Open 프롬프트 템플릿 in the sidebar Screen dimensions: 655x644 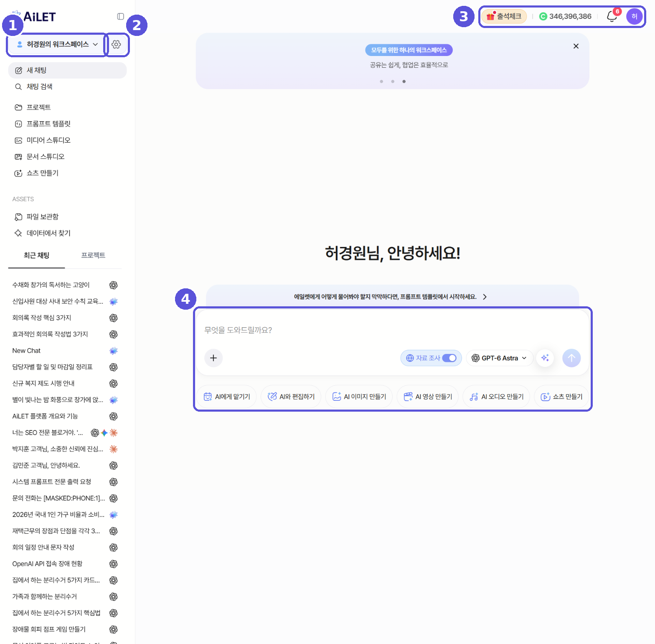67,124
